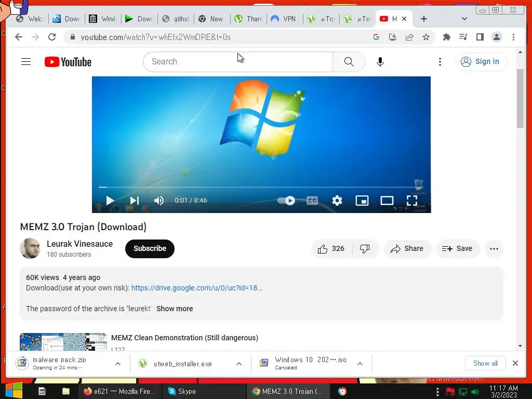Install app icon in address bar
The height and width of the screenshot is (399, 532).
click(x=393, y=37)
